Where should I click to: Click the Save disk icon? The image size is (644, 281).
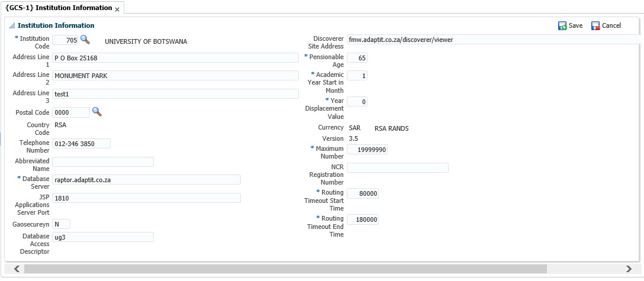click(x=562, y=26)
